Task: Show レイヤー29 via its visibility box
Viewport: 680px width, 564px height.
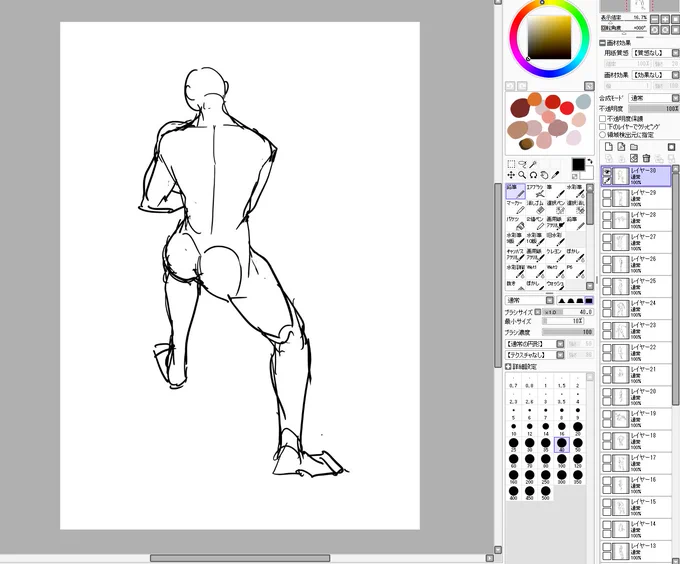Action: click(607, 194)
